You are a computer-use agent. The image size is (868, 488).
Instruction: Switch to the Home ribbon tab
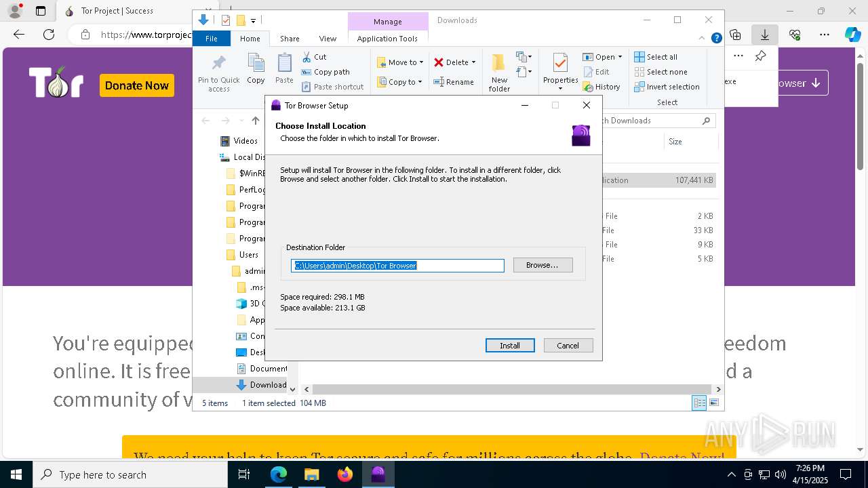pyautogui.click(x=250, y=39)
